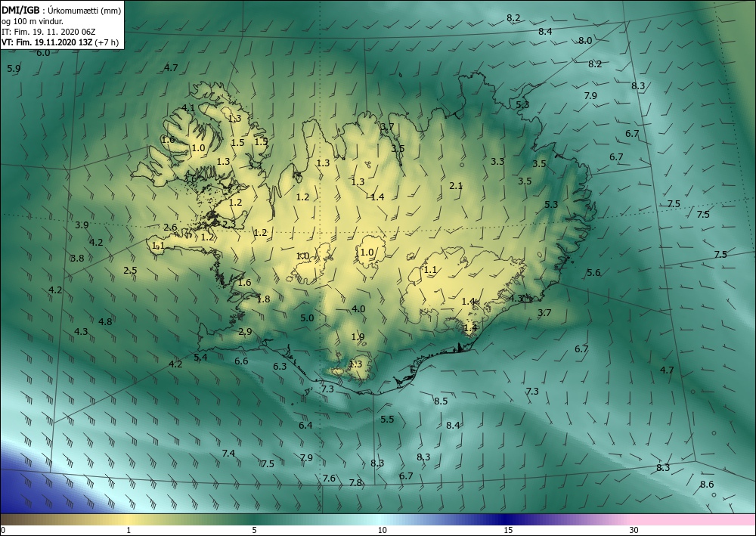This screenshot has width=756, height=536.
Task: Click the map value 3.6
Action: click(x=190, y=179)
